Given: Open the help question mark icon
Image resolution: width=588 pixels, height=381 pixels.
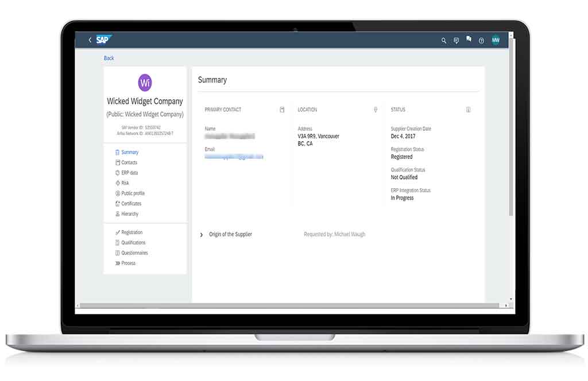Looking at the screenshot, I should (481, 41).
